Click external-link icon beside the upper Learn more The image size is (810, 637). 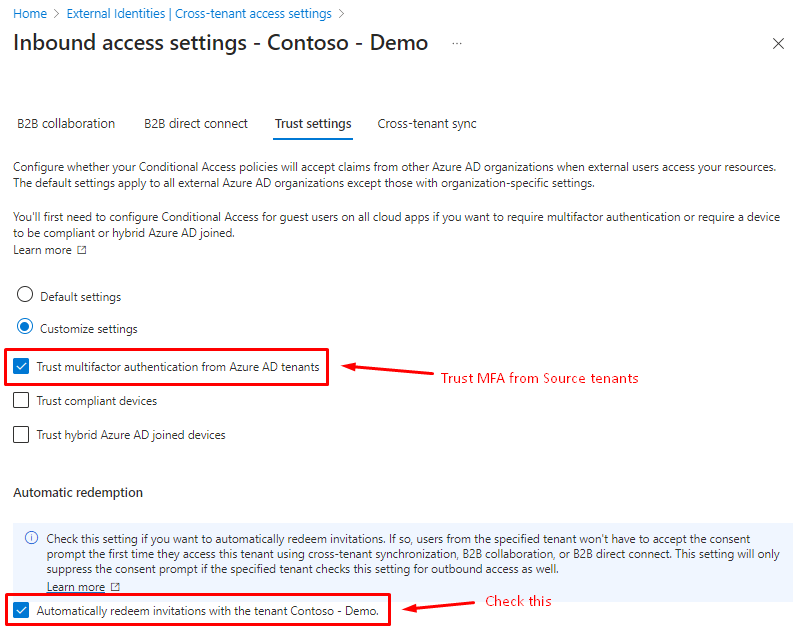82,250
